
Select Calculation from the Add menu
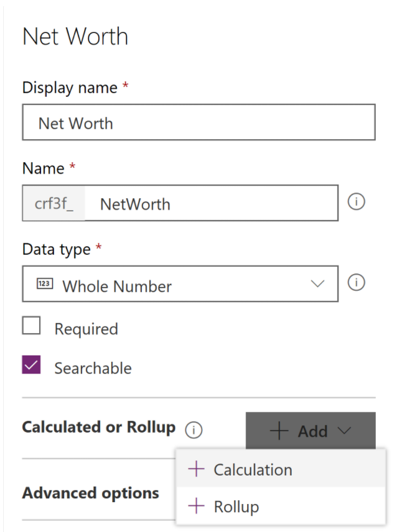point(253,469)
